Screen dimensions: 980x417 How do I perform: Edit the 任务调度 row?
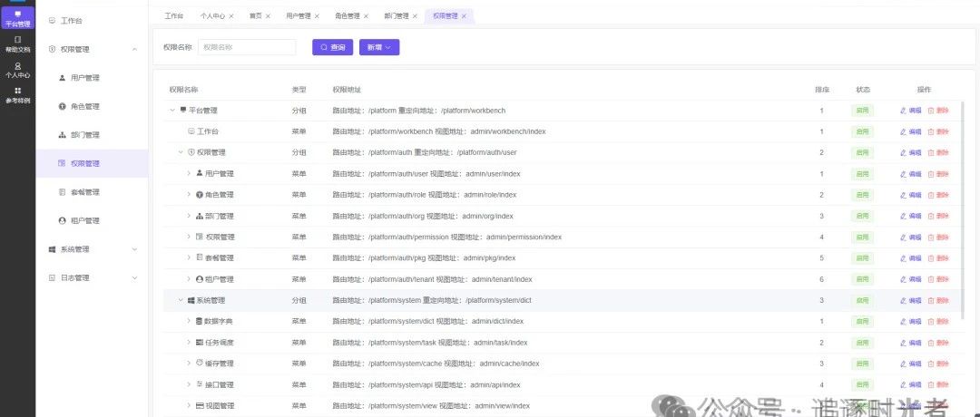point(911,343)
